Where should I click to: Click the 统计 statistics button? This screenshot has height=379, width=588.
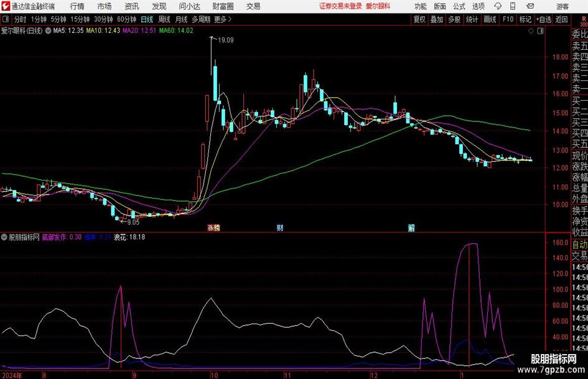point(472,19)
